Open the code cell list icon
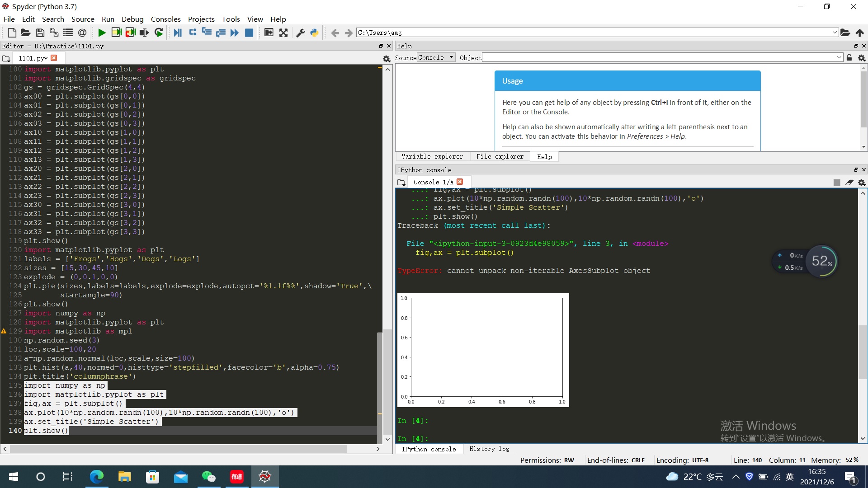The image size is (868, 488). 68,33
